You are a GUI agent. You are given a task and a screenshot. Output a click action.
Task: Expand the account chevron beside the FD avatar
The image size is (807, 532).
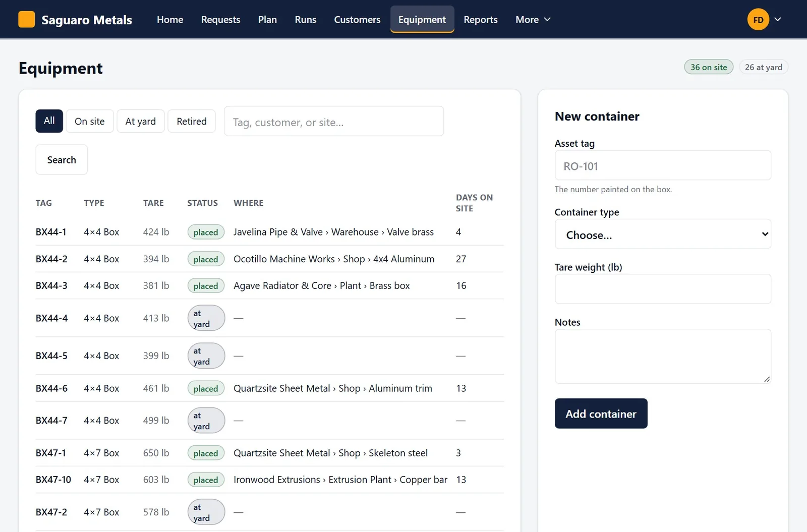(778, 20)
